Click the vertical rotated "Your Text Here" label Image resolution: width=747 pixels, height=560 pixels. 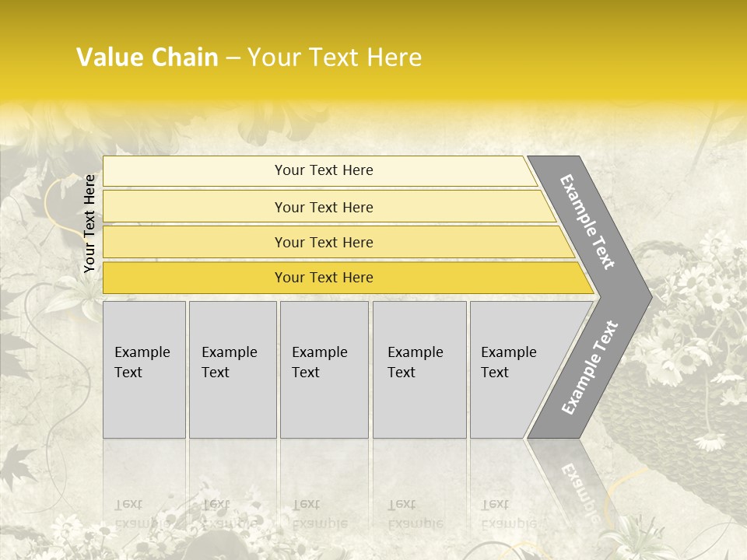(x=89, y=223)
